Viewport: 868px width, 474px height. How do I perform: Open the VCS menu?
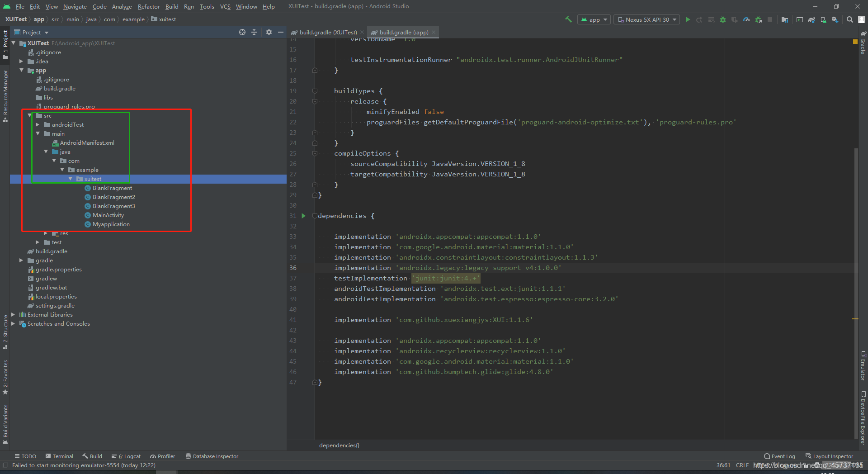pos(225,6)
